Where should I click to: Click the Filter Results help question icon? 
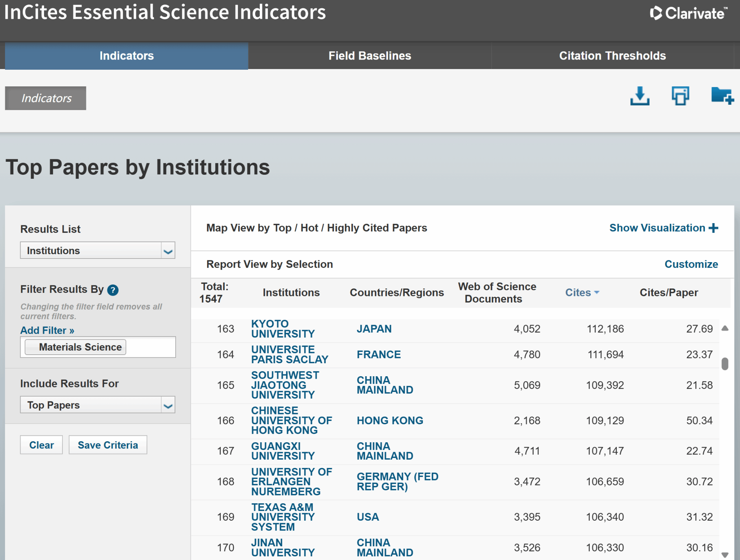[113, 290]
